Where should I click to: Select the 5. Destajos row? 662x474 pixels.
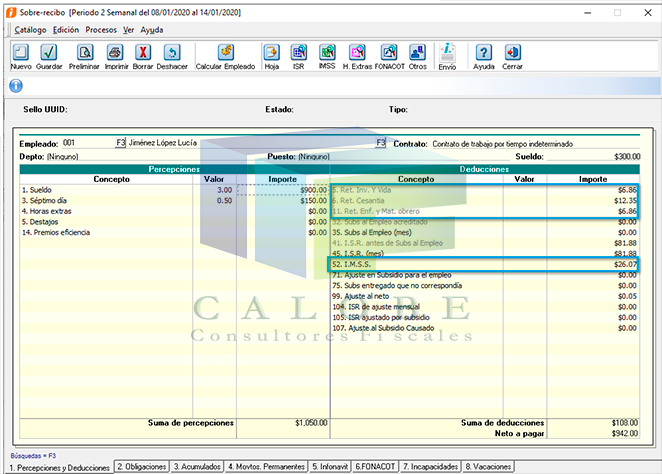tap(174, 222)
